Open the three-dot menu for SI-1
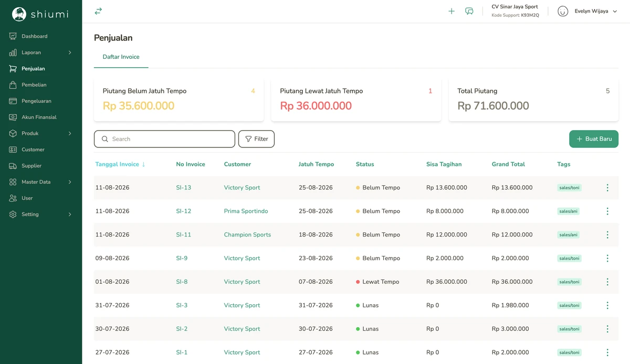The image size is (630, 364). coord(607,352)
